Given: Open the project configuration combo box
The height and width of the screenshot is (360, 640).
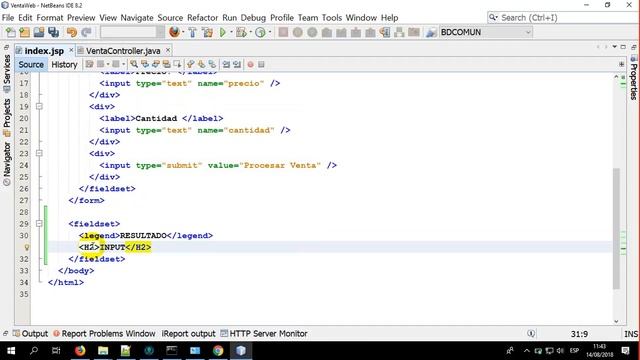Looking at the screenshot, I should [x=132, y=32].
